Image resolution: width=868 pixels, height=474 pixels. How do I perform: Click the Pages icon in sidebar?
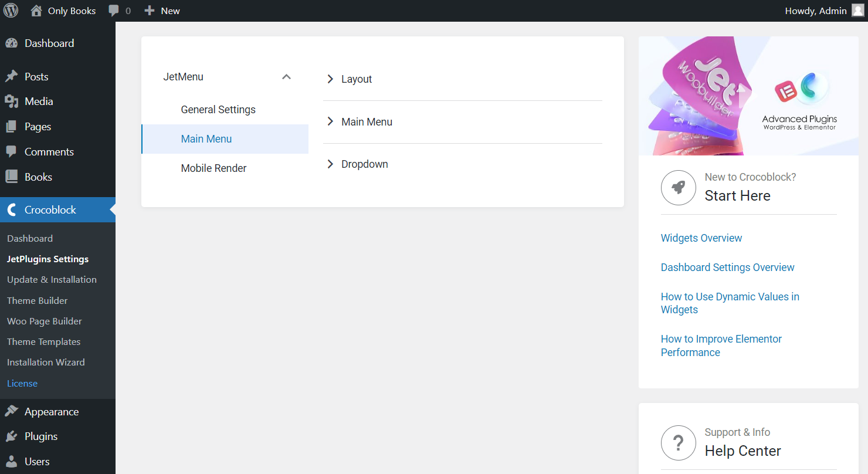11,127
